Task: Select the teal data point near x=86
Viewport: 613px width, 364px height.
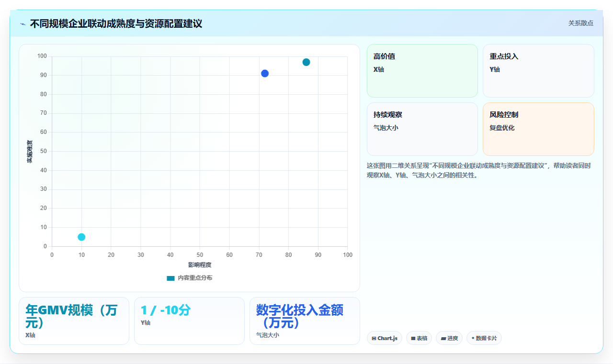Action: 306,62
